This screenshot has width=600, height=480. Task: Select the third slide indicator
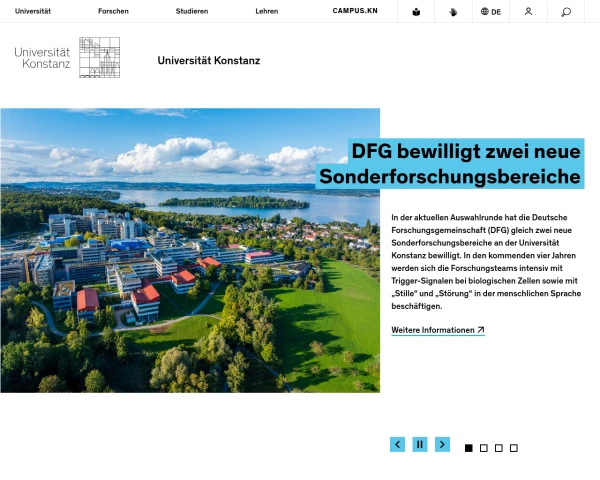499,448
